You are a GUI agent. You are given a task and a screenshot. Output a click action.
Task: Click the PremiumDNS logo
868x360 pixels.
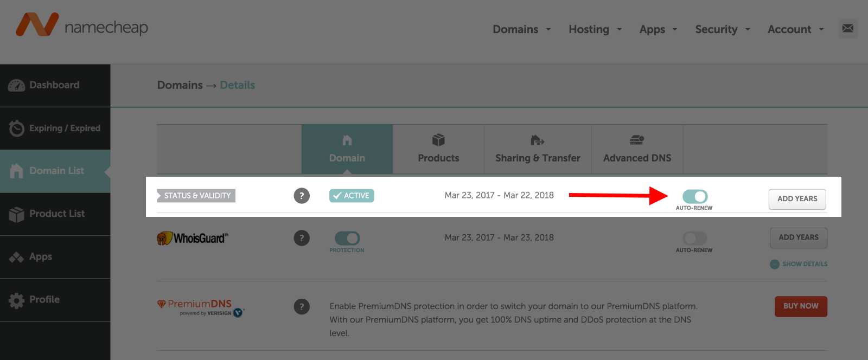point(201,307)
